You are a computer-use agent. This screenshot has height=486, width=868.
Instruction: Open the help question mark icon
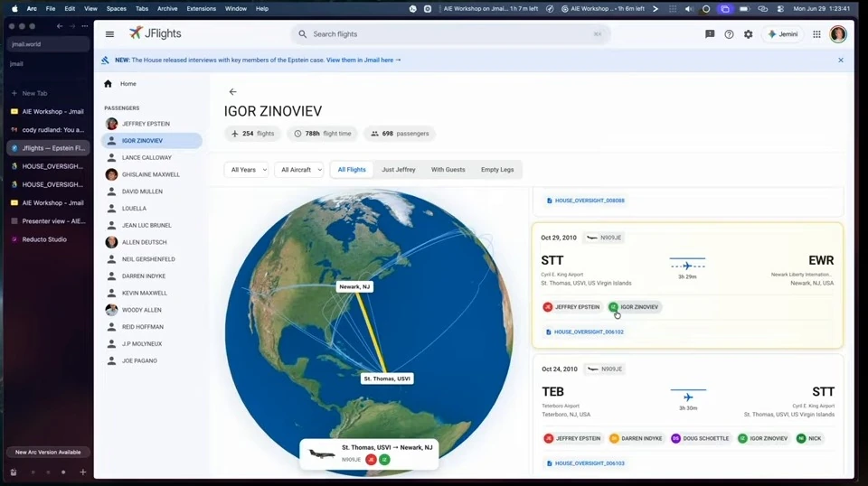729,34
